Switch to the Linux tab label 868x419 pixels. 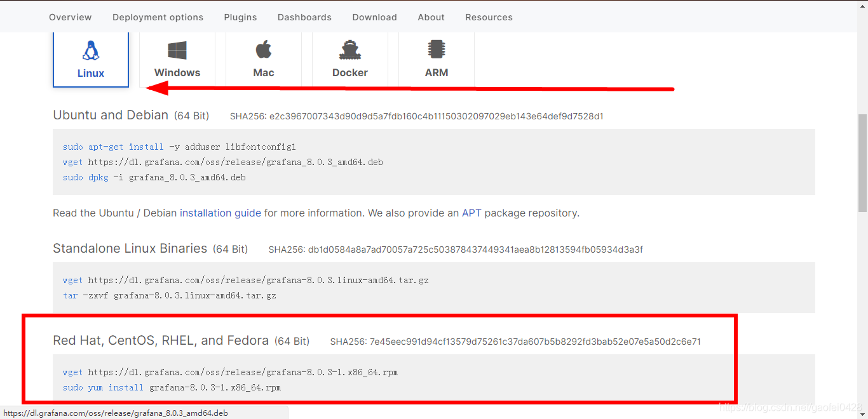[91, 73]
